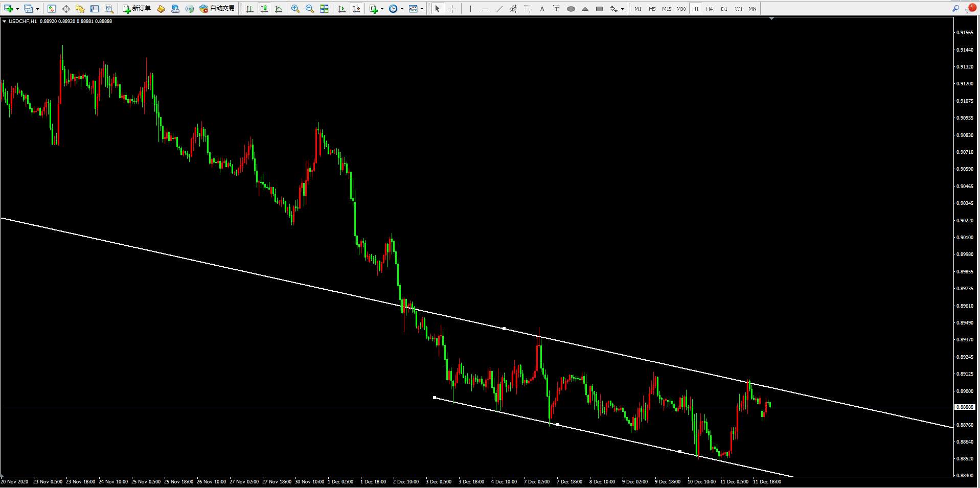This screenshot has height=488, width=980.
Task: Open MetaEditor with the yellow book icon
Action: [161, 9]
